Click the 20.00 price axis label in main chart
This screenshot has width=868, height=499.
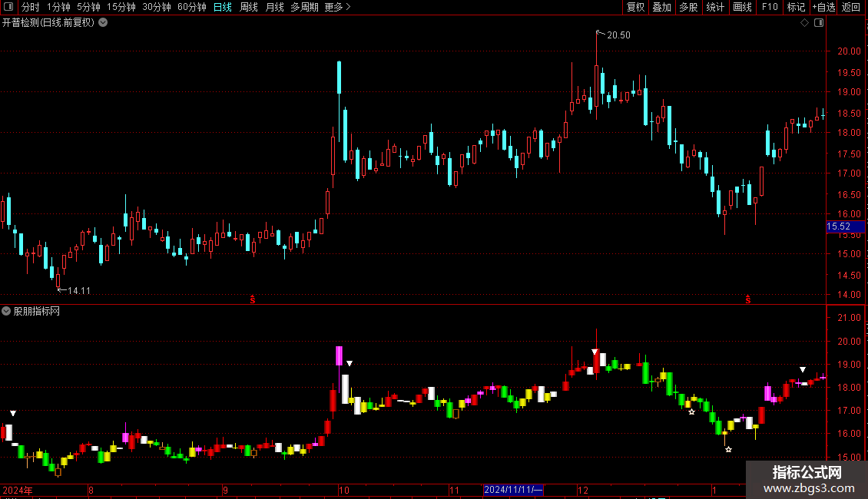tap(849, 51)
